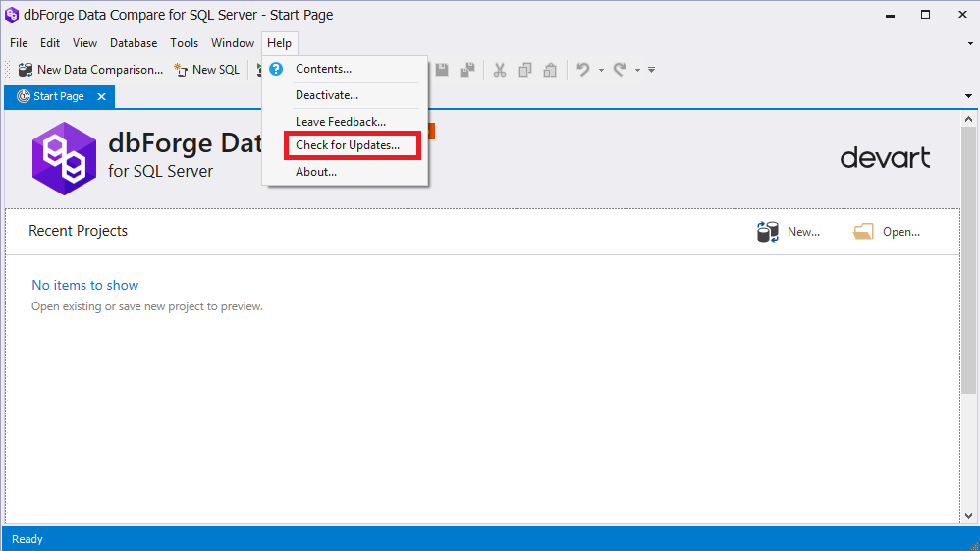Viewport: 980px width, 551px height.
Task: Click the dbForge app icon in title bar
Action: [12, 15]
